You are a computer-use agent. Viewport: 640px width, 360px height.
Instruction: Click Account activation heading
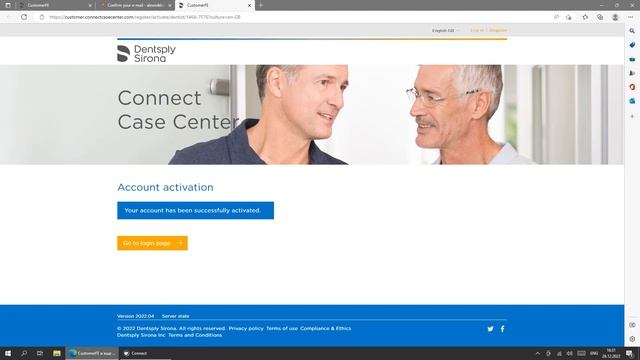165,187
